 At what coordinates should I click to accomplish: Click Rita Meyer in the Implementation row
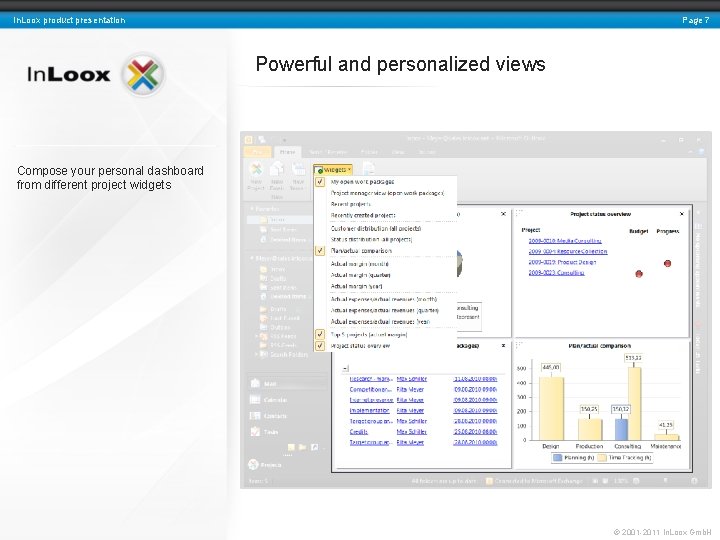(x=410, y=411)
